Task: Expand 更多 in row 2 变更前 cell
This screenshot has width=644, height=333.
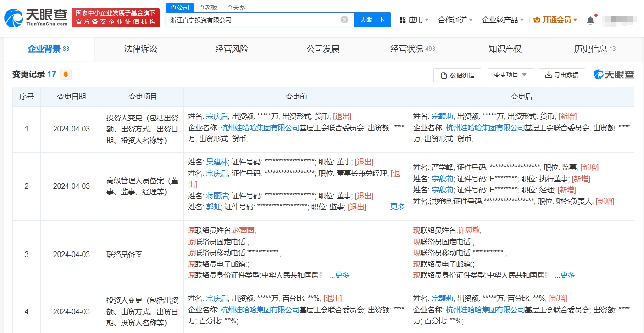Action: [x=397, y=207]
